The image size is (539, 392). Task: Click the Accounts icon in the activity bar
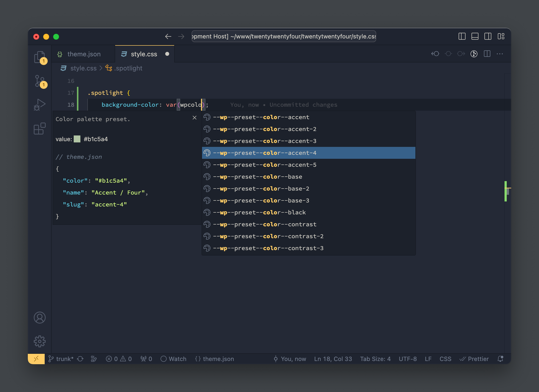click(x=39, y=318)
